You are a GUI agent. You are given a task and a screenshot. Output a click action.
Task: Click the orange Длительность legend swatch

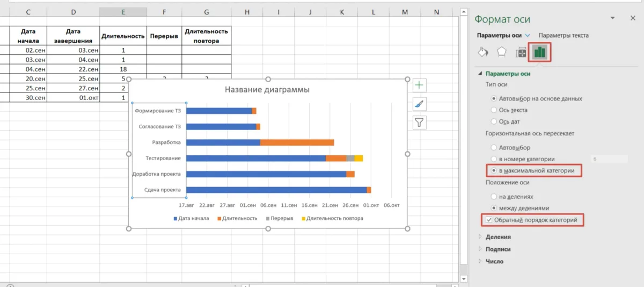pyautogui.click(x=219, y=219)
